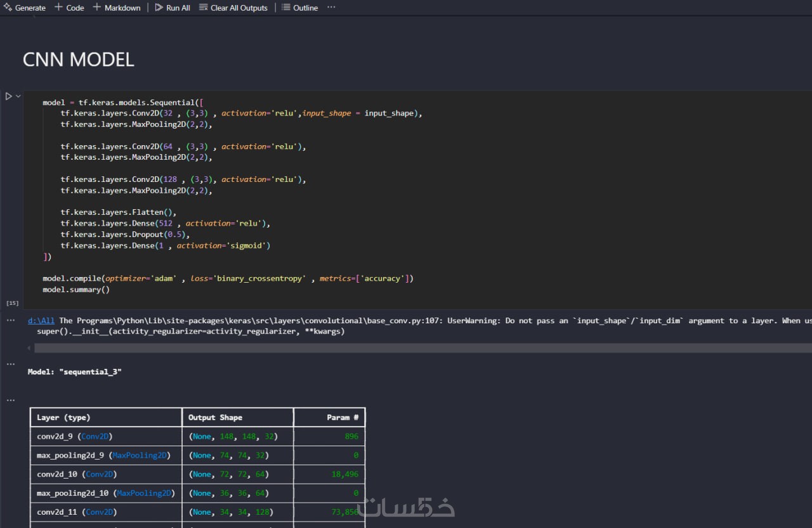Viewport: 812px width, 528px height.
Task: Open the ellipsis menu beside the Model sequential_3 output
Action: tap(10, 364)
